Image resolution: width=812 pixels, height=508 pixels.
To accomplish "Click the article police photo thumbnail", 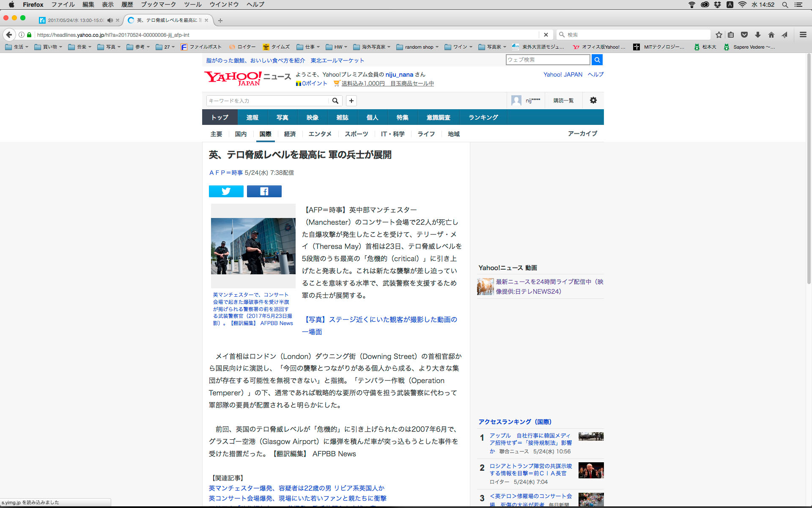I will [253, 246].
